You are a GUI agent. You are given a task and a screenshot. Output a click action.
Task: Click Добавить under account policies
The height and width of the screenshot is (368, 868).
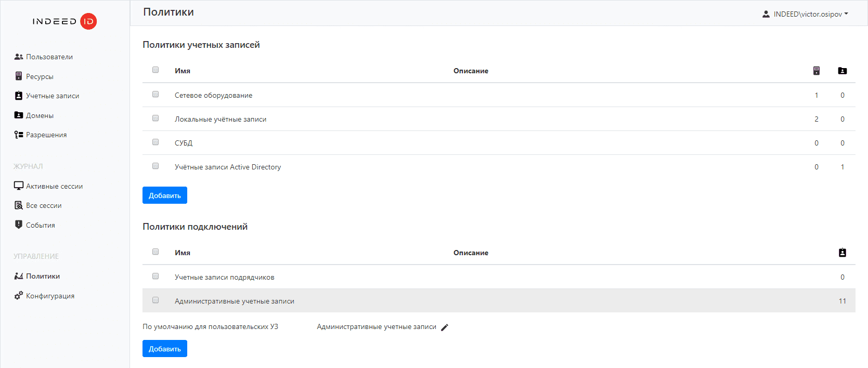tap(164, 195)
